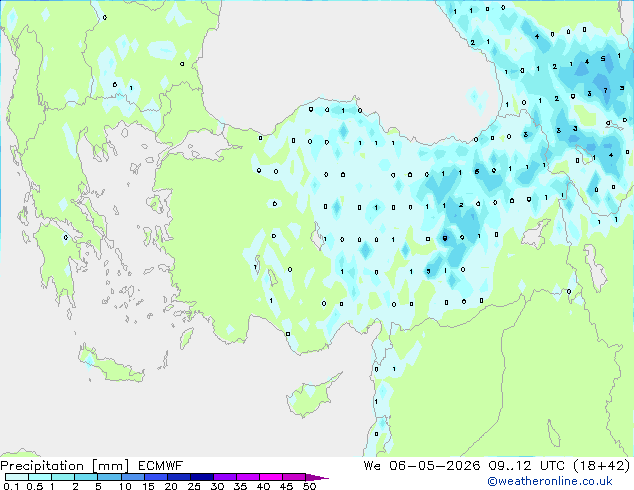Select the 2–5 mm legend color swatch
This screenshot has width=634, height=490.
tap(86, 477)
